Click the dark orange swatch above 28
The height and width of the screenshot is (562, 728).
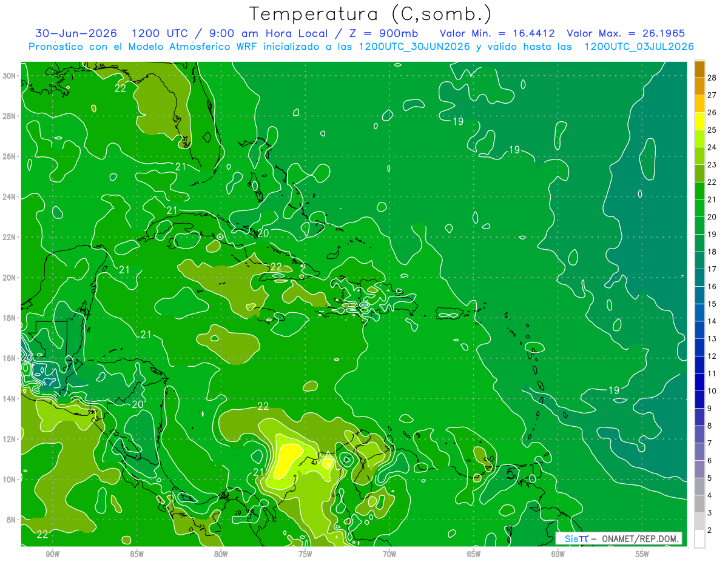[x=699, y=69]
